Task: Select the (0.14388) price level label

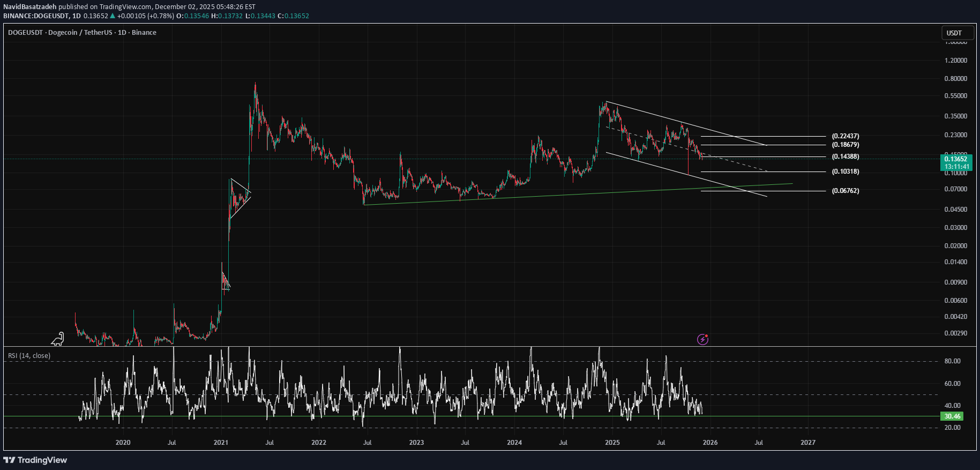Action: [x=845, y=156]
